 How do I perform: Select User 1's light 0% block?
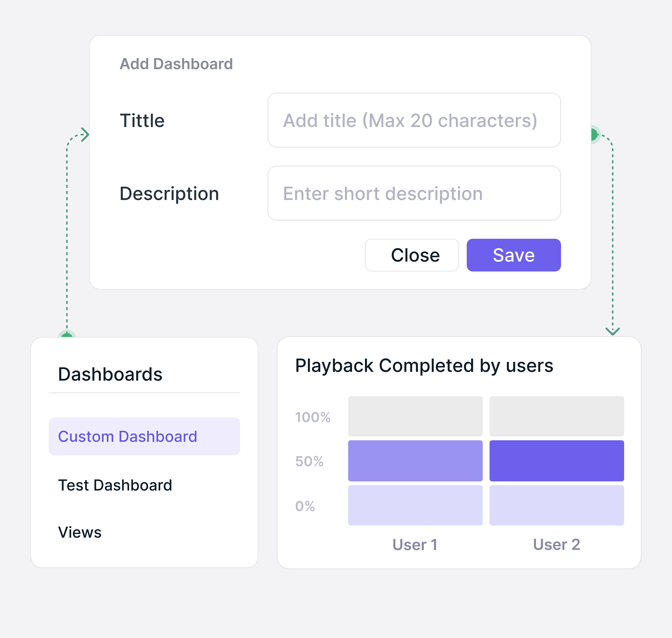415,505
